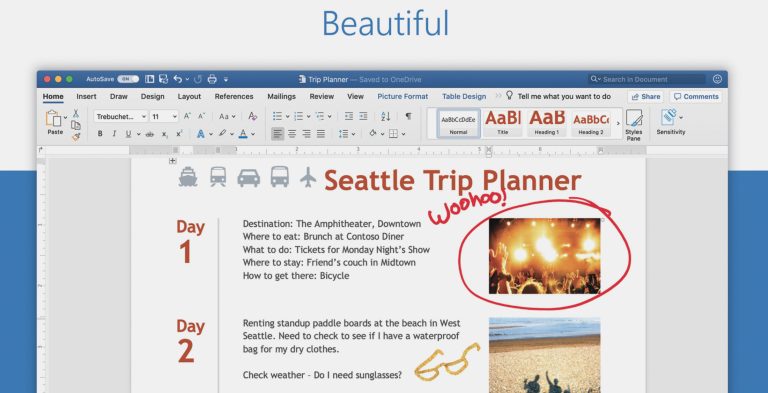Justify the paragraph text

click(x=321, y=134)
